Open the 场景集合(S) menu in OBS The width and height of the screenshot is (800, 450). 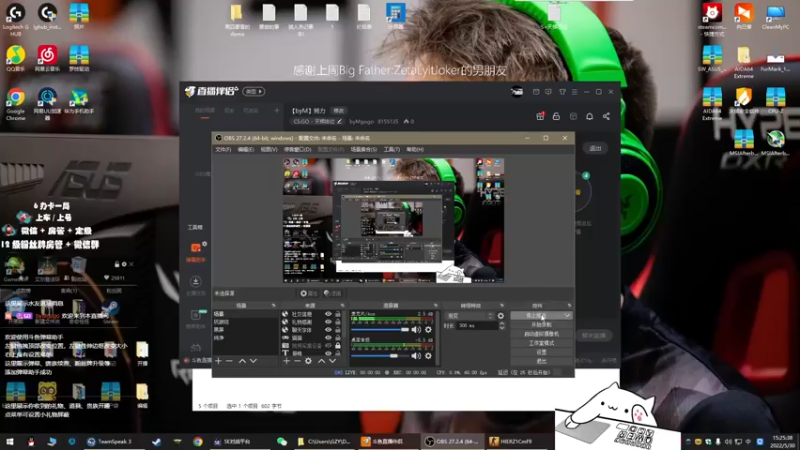[x=364, y=149]
